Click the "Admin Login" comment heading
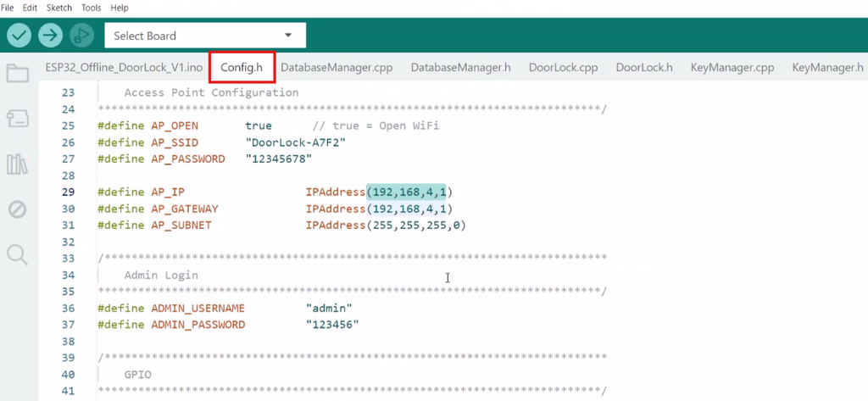This screenshot has width=868, height=401. coord(160,275)
